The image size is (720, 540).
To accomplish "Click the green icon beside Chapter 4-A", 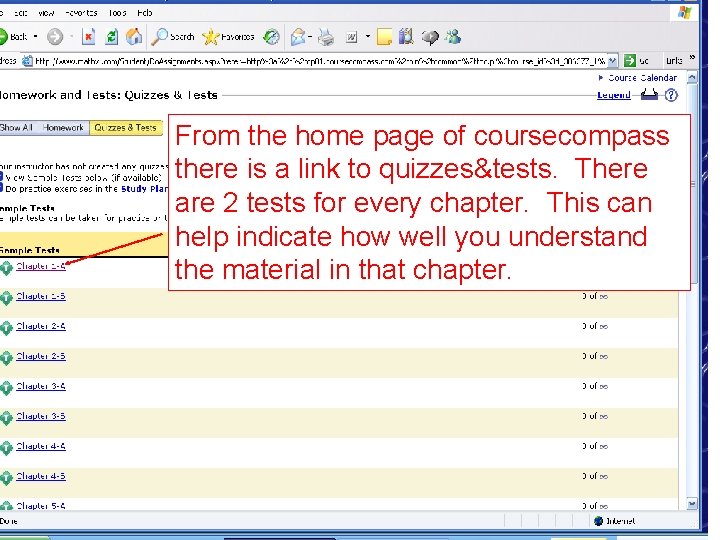I will click(6, 448).
